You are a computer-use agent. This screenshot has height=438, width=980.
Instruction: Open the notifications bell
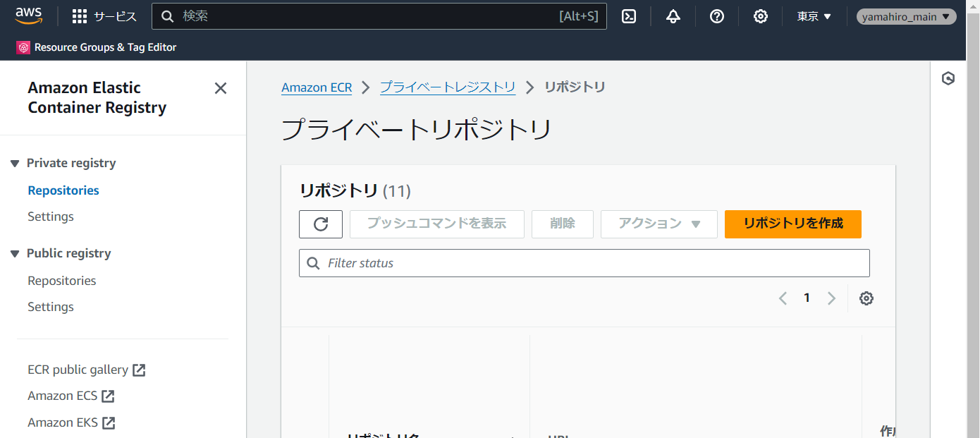(x=673, y=16)
